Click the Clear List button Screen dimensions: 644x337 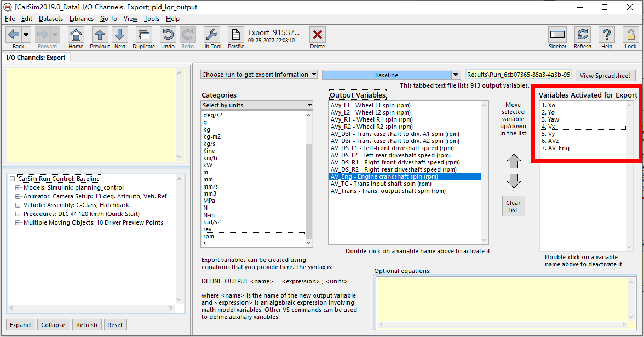click(x=513, y=206)
